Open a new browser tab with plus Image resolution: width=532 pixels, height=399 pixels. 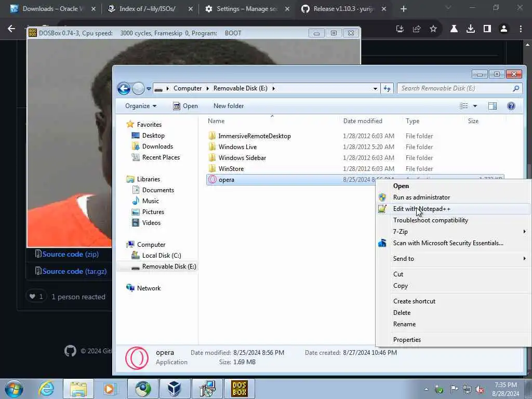point(403,9)
